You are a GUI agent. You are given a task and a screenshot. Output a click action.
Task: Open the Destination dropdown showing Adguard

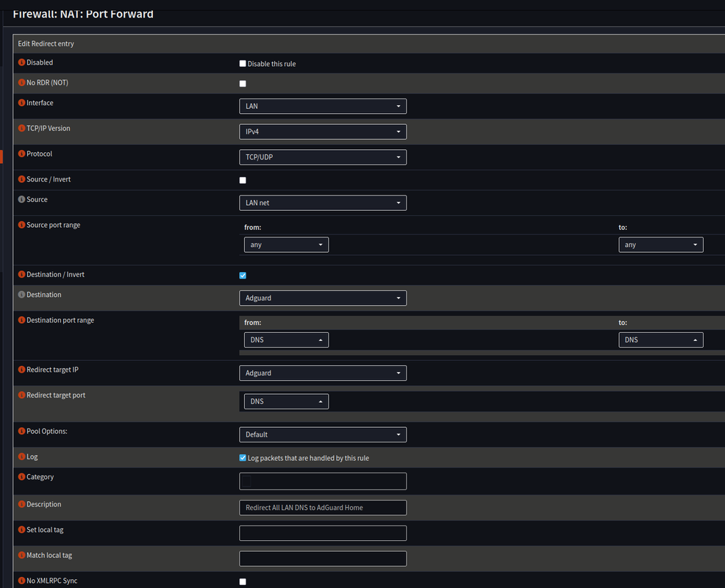coord(323,298)
